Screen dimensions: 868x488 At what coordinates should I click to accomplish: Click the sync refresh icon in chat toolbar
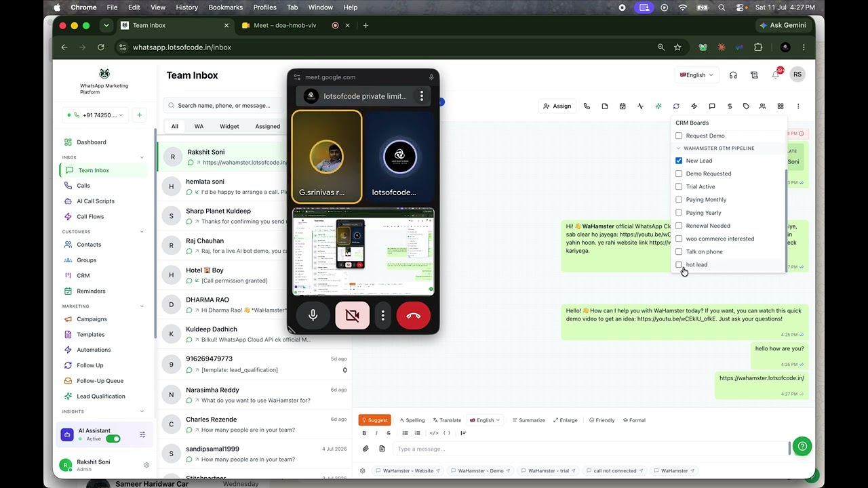pyautogui.click(x=676, y=106)
